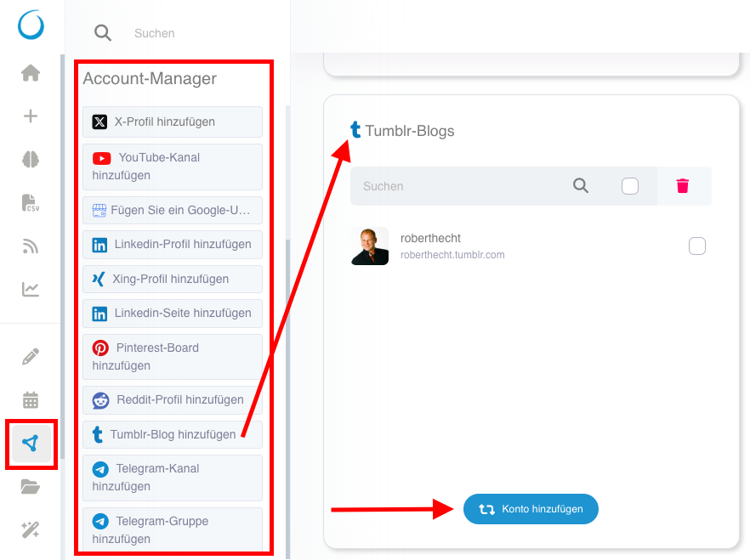Click the magnifier icon beside top Suchen
The image size is (750, 560).
pyautogui.click(x=103, y=33)
